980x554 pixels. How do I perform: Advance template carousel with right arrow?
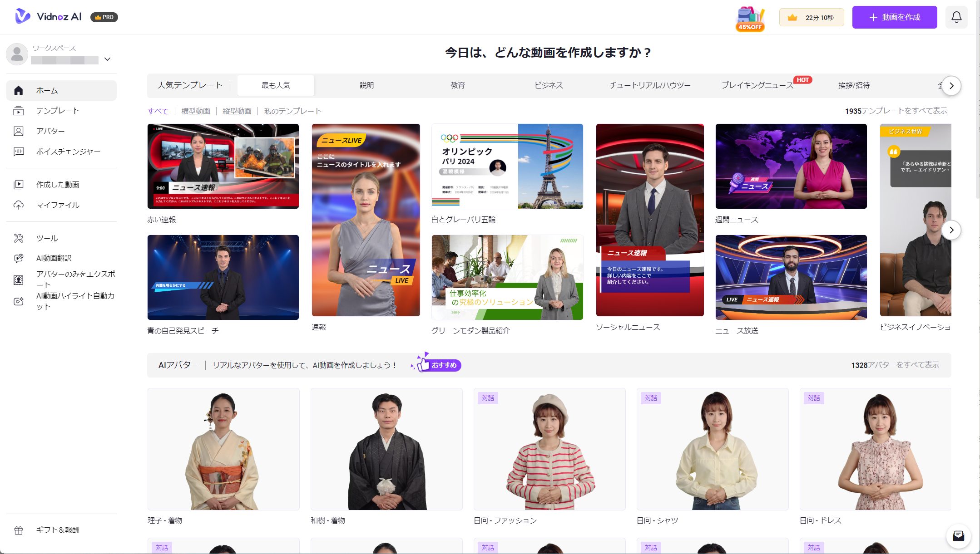[x=952, y=230]
